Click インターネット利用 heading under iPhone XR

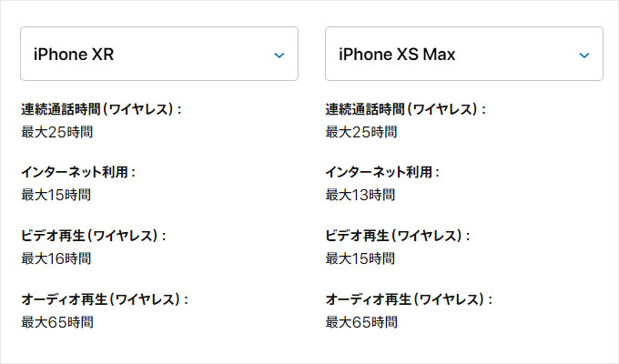(78, 172)
